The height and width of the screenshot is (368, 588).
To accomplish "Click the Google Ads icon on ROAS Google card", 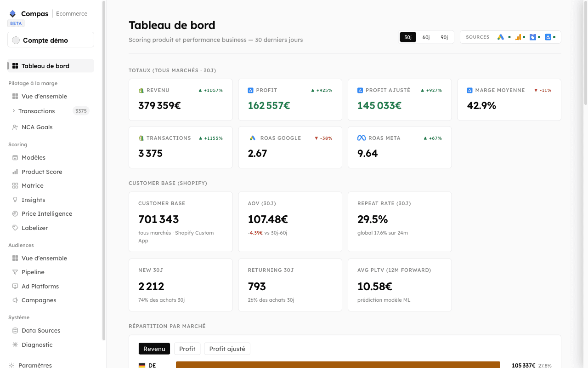I will point(252,138).
